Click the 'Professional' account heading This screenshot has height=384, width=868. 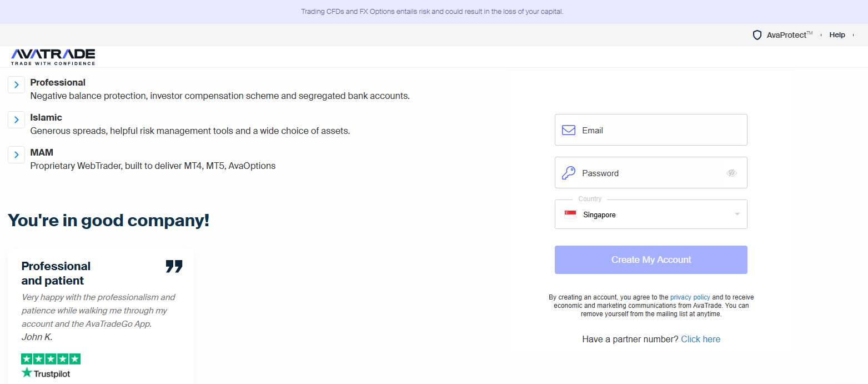coord(58,82)
